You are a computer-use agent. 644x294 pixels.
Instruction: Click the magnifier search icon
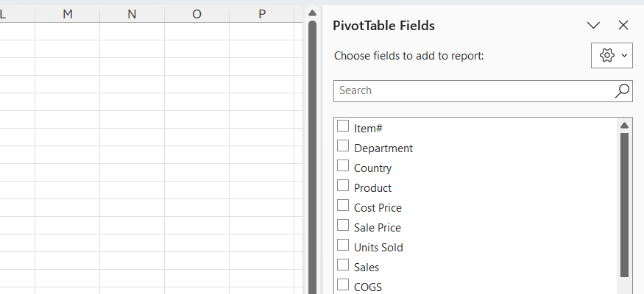tap(622, 90)
